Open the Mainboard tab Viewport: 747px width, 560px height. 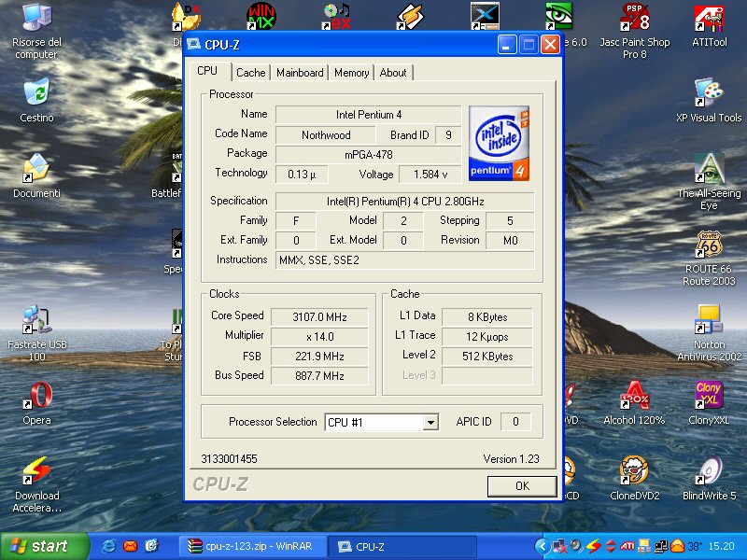(x=300, y=73)
